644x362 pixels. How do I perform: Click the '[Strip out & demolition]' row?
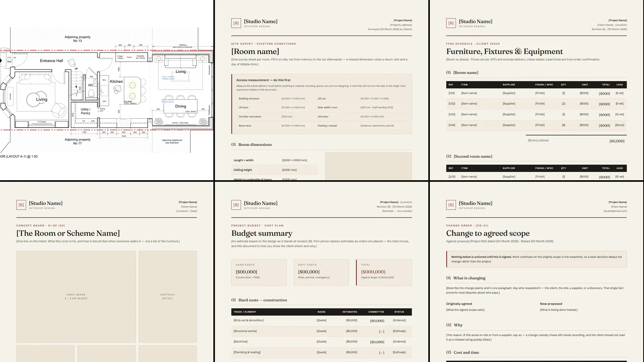tap(322, 321)
